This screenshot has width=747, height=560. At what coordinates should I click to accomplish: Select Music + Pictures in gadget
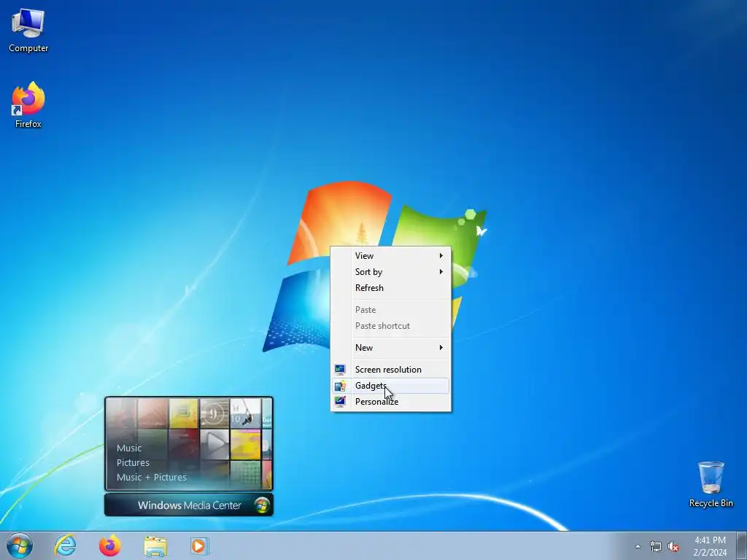(152, 477)
